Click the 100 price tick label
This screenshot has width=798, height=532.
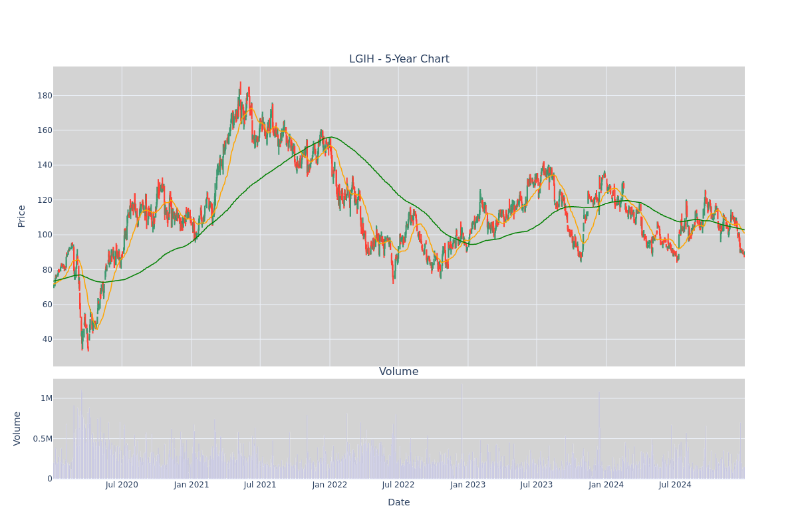pos(45,235)
